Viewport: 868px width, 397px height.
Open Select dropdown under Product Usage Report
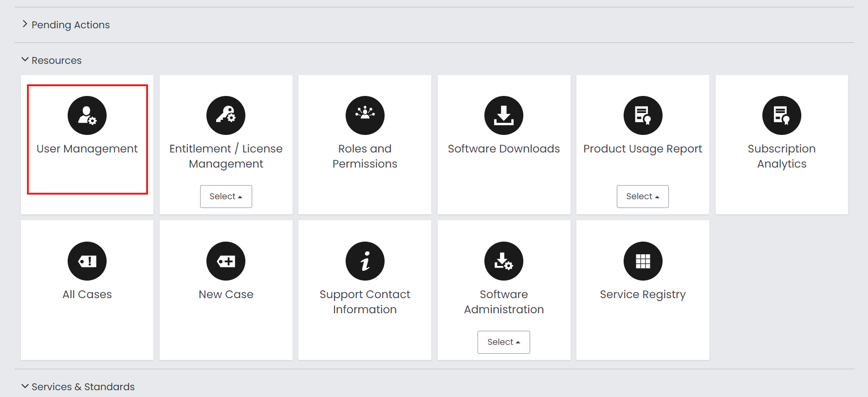pos(643,196)
